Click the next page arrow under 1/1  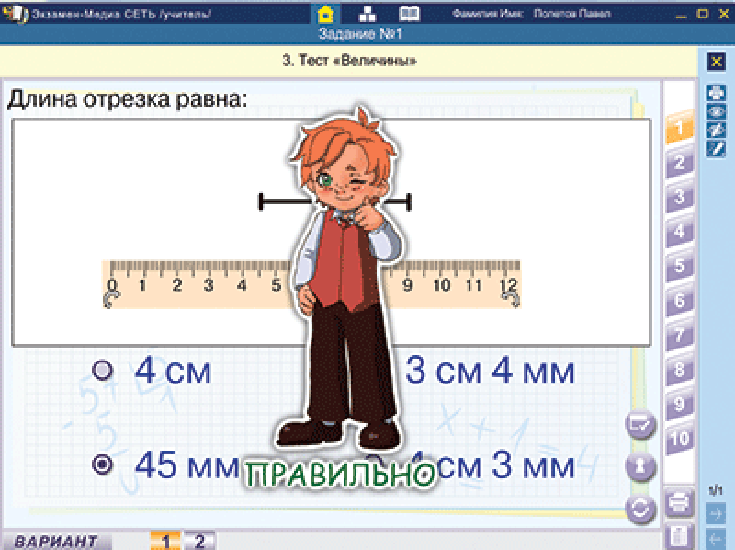(x=715, y=513)
